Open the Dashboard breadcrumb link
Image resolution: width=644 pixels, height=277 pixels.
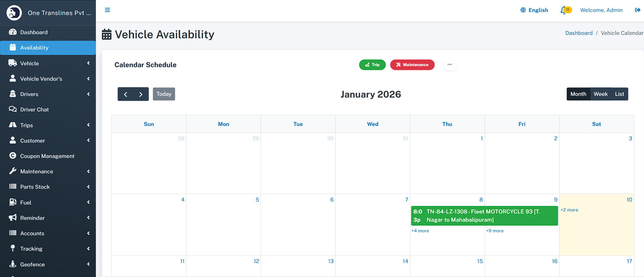[x=579, y=33]
